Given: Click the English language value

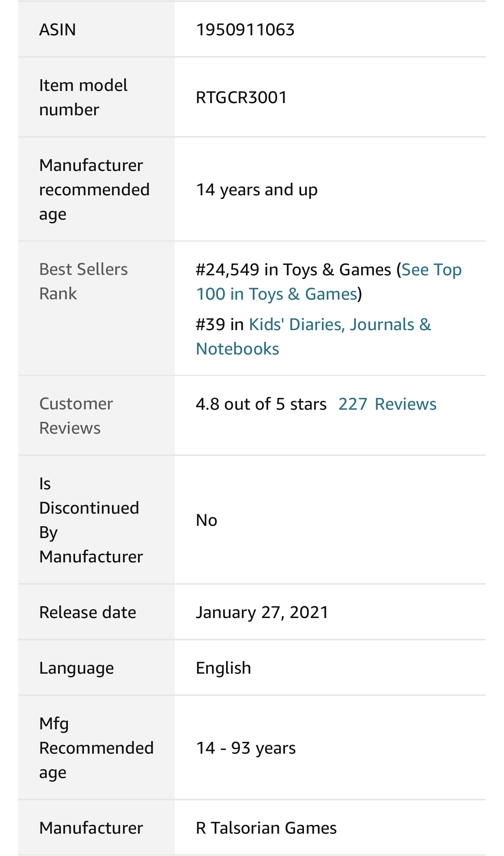Looking at the screenshot, I should (223, 668).
